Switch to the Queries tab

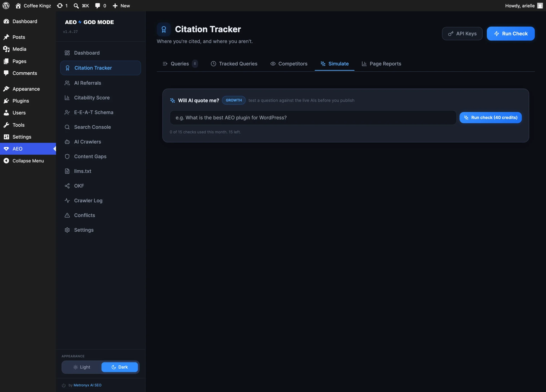point(180,64)
